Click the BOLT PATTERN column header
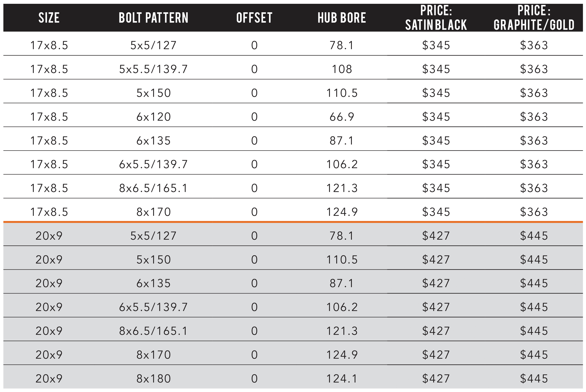 click(x=153, y=18)
